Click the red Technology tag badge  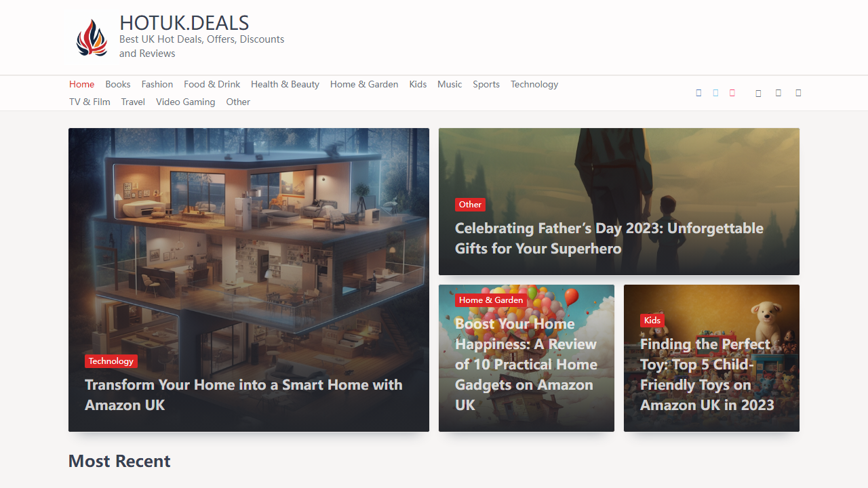(x=111, y=361)
